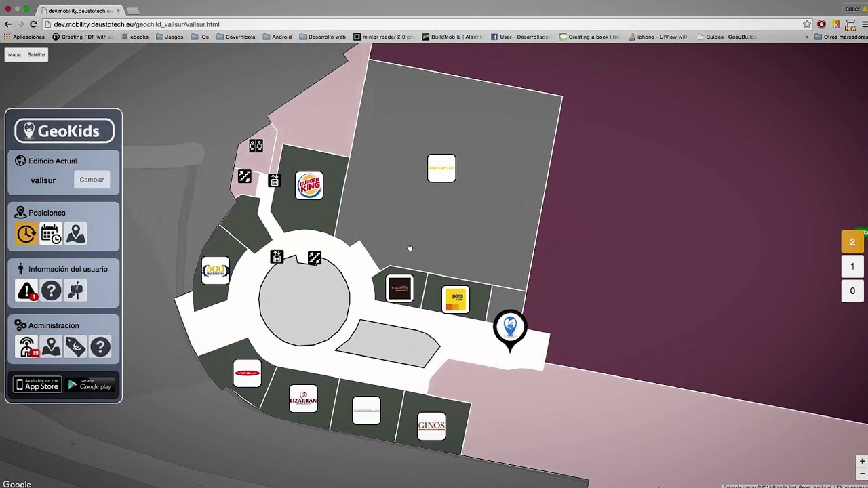Open the Juegos bookmarks folder
This screenshot has height=488, width=868.
pyautogui.click(x=170, y=37)
